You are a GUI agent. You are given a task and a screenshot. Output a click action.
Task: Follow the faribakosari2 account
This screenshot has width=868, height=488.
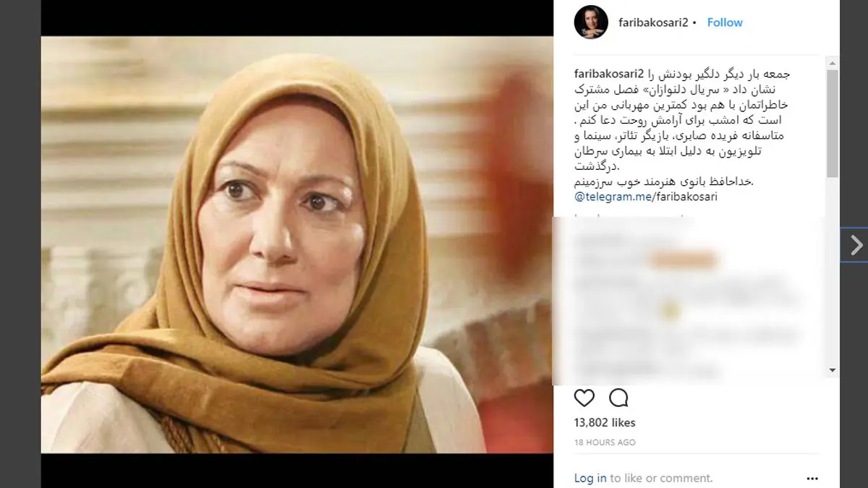coord(725,22)
